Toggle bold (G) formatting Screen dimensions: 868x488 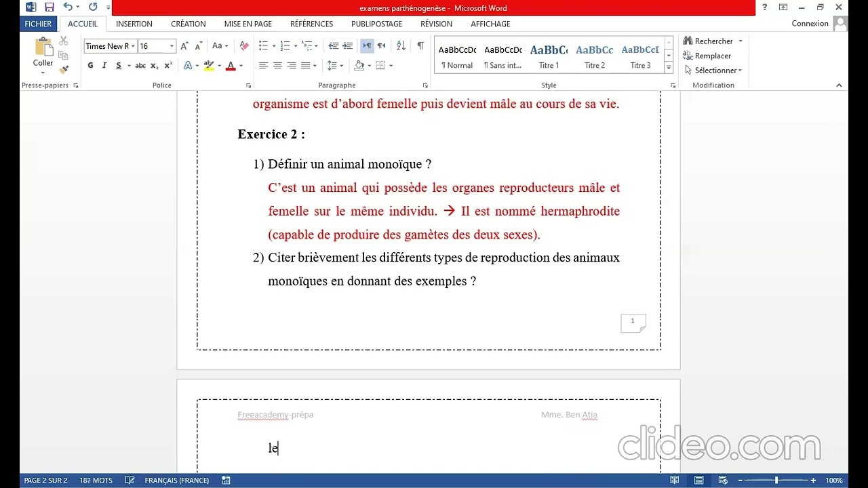point(90,66)
